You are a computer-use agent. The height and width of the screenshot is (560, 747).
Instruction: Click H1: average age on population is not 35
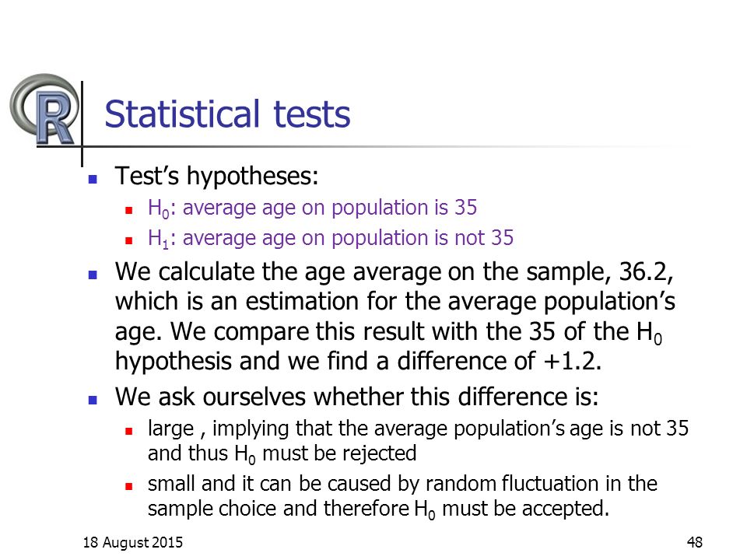(x=331, y=239)
